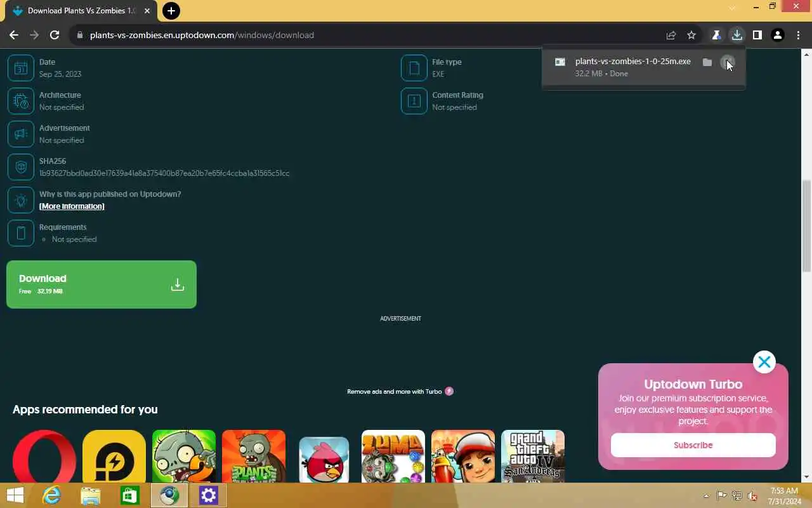Launch Internet Explorer from taskbar
Image resolution: width=812 pixels, height=508 pixels.
(51, 495)
